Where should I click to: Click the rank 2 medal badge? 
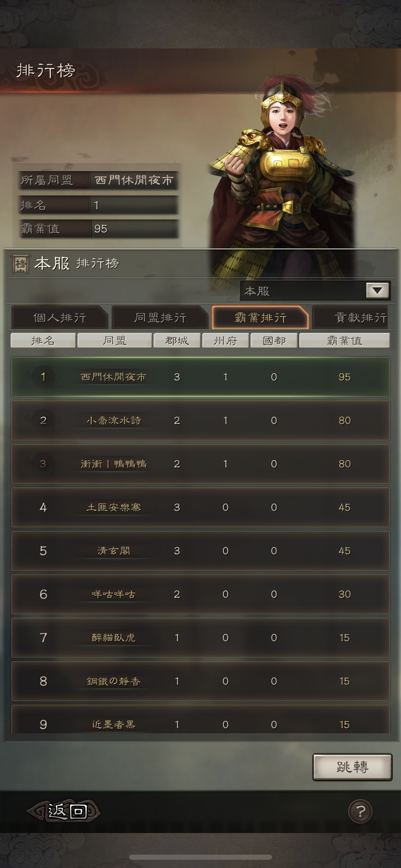[43, 421]
